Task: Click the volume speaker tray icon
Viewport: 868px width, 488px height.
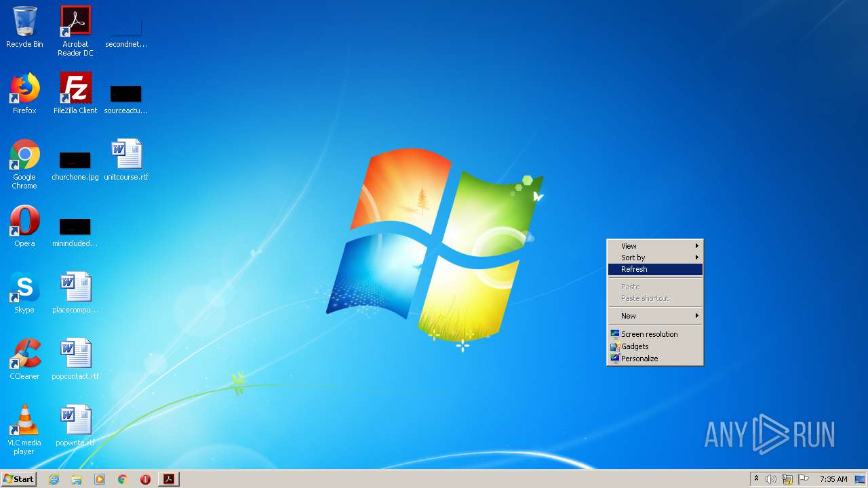Action: [771, 479]
